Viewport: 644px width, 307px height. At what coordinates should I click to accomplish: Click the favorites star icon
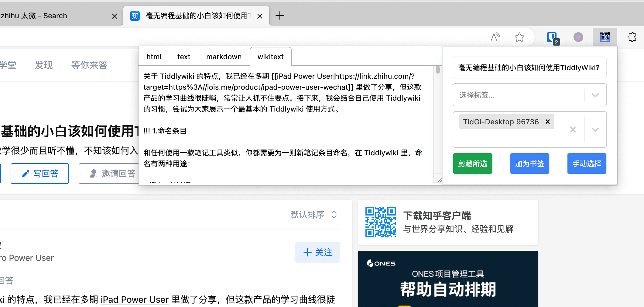(519, 37)
